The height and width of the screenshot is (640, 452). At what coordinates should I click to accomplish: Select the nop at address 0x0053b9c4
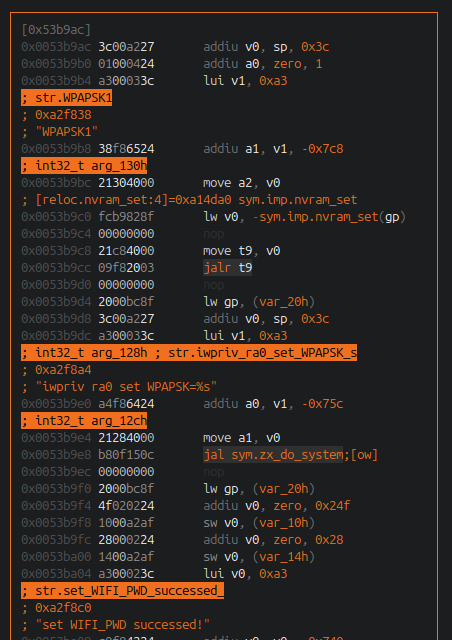(214, 234)
